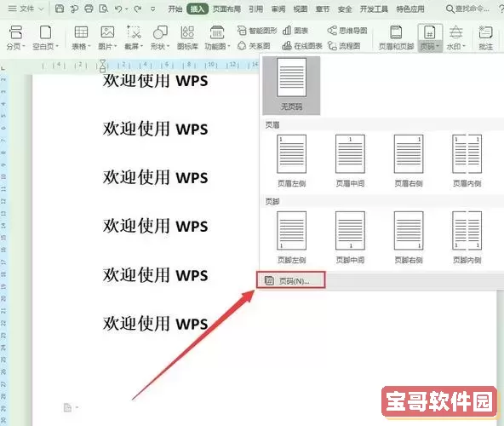Screen dimensions: 504x426
Task: Insert a Mind Map (思维导图)
Action: click(347, 31)
